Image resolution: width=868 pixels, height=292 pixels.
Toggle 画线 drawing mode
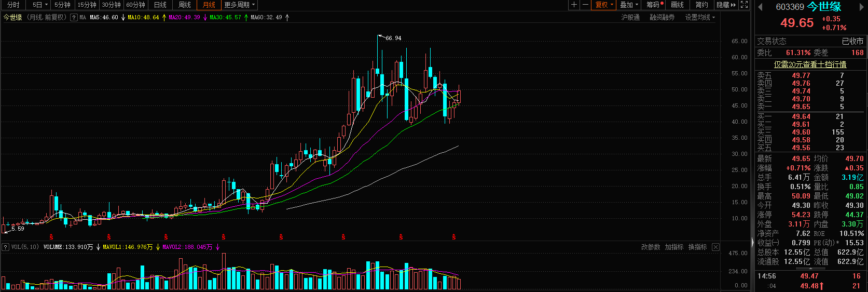point(677,5)
